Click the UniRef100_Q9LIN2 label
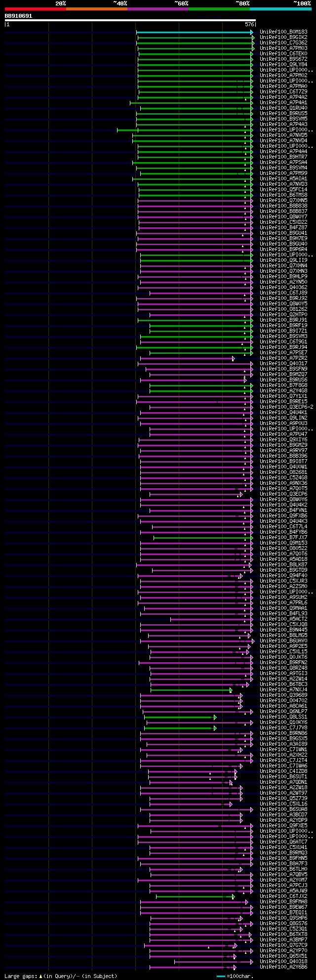Viewport: 316px width, 980px height. [283, 418]
